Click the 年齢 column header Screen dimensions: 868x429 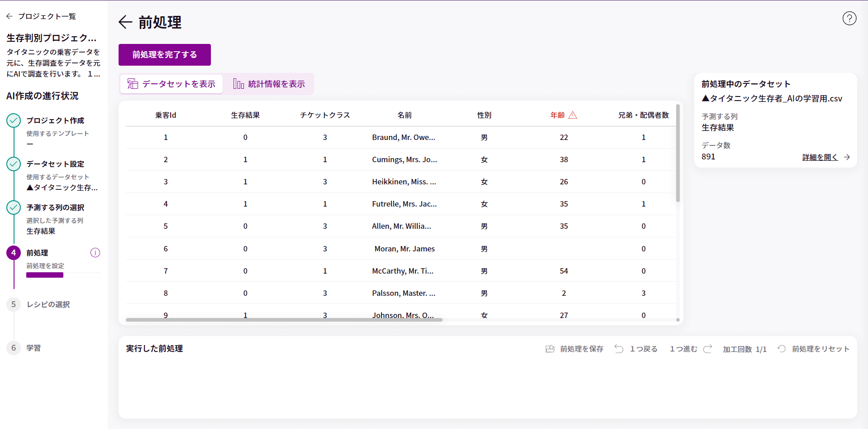point(558,115)
